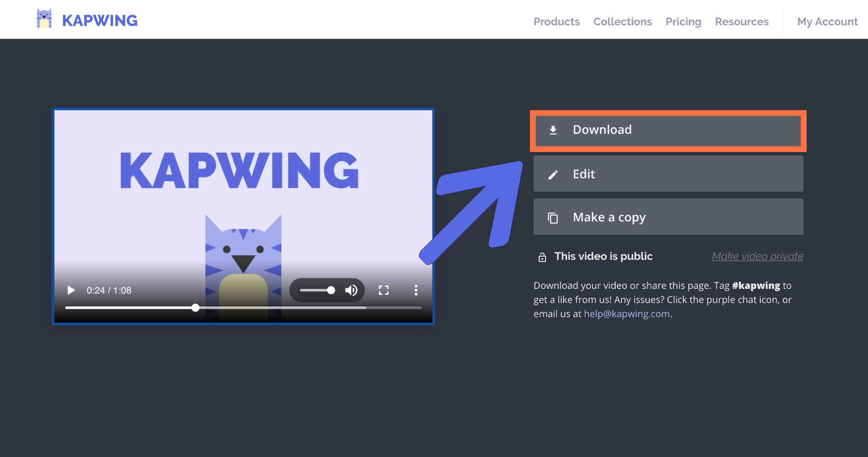Viewport: 868px width, 457px height.
Task: Mute the video with speaker icon
Action: [x=351, y=290]
